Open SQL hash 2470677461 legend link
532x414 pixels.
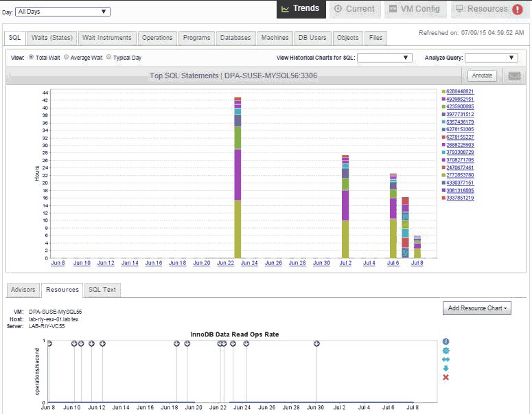pyautogui.click(x=460, y=168)
